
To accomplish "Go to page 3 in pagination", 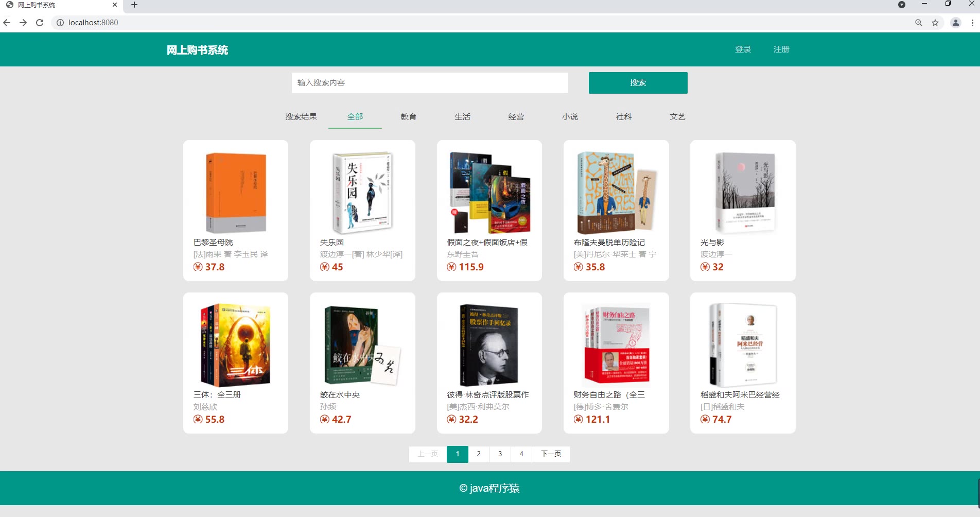I will click(500, 454).
